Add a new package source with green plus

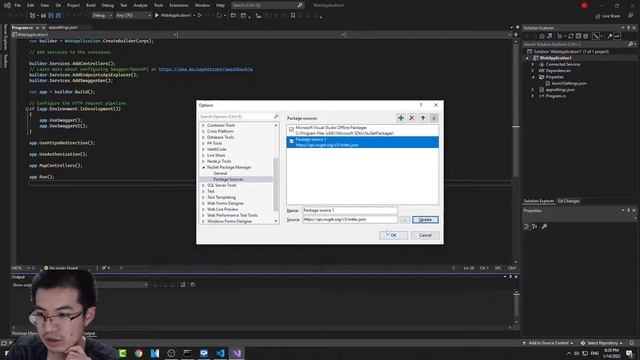(401, 118)
